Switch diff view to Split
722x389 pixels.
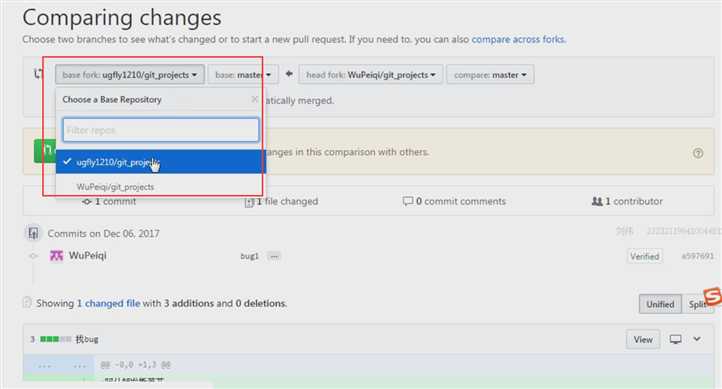point(697,304)
